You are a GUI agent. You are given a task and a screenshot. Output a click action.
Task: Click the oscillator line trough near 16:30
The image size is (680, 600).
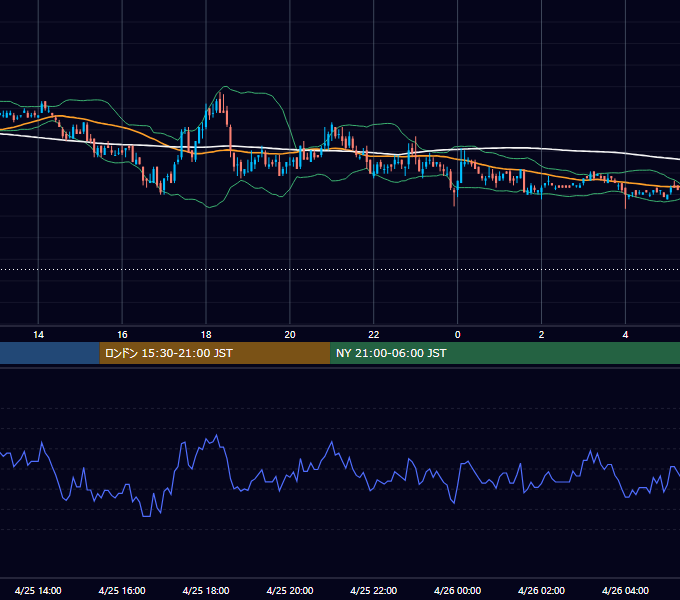point(147,515)
